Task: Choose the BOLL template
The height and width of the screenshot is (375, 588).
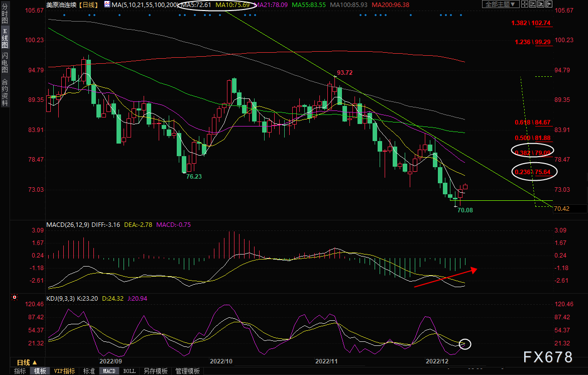Action: 130,371
